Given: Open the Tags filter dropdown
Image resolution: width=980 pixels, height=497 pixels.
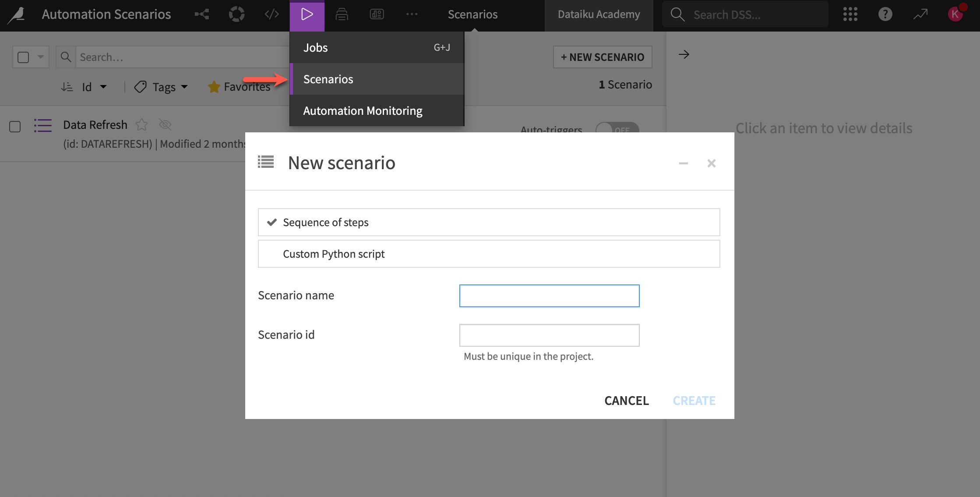Looking at the screenshot, I should (161, 87).
